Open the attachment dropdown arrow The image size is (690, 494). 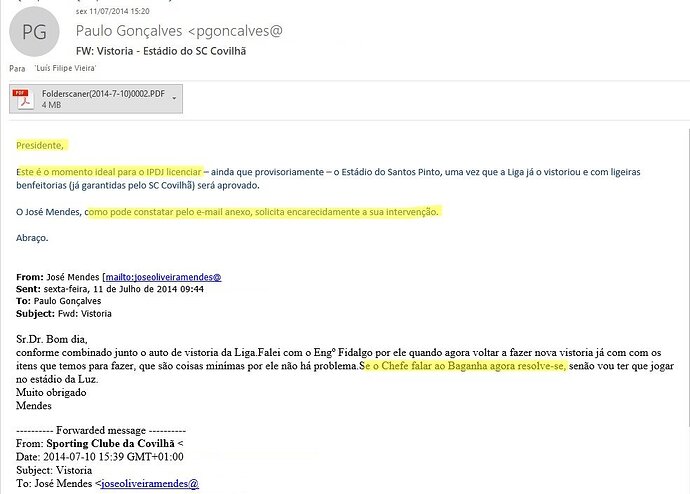[175, 98]
